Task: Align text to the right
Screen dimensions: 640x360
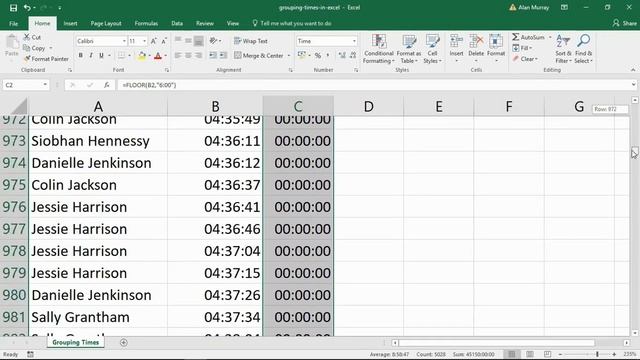Action: [198, 55]
